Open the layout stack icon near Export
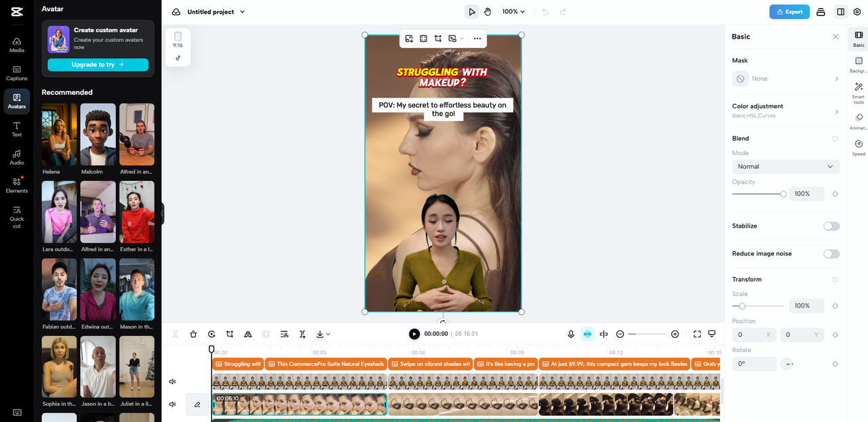The height and width of the screenshot is (422, 868). pyautogui.click(x=821, y=12)
